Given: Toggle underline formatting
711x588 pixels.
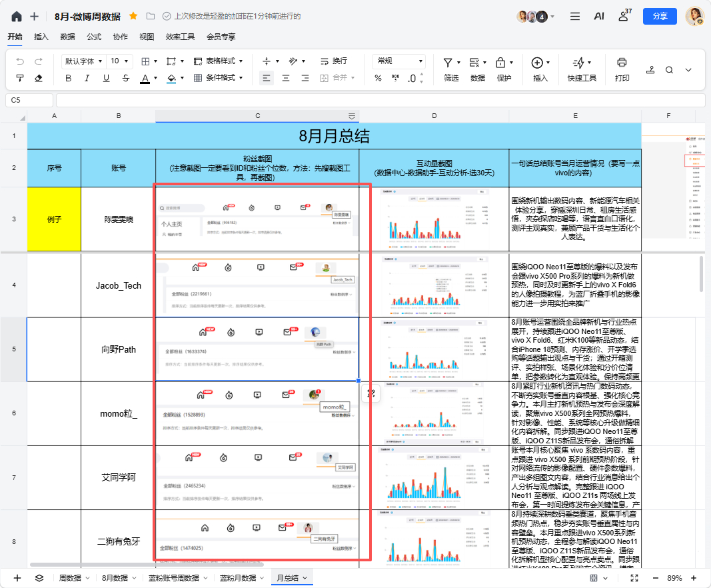Looking at the screenshot, I should click(106, 78).
